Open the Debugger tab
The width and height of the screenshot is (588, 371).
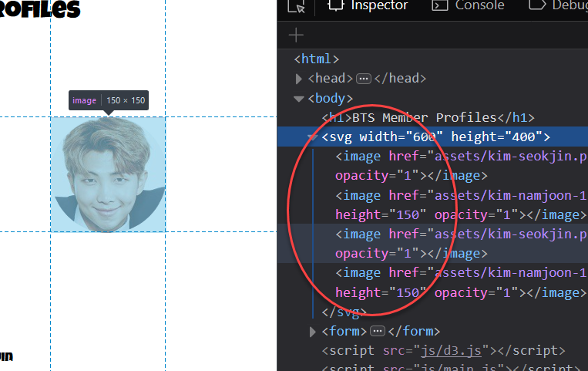[558, 5]
